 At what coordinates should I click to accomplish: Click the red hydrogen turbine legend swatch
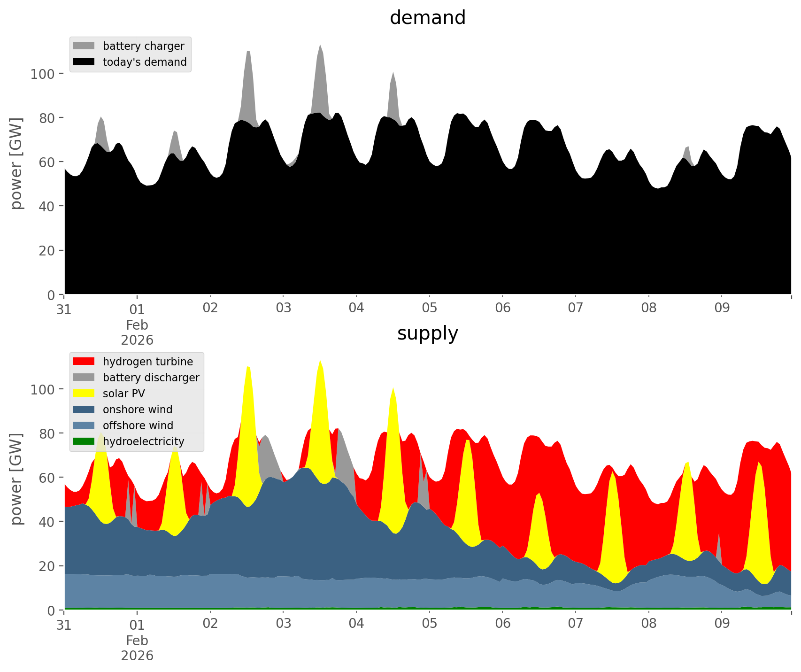[84, 361]
